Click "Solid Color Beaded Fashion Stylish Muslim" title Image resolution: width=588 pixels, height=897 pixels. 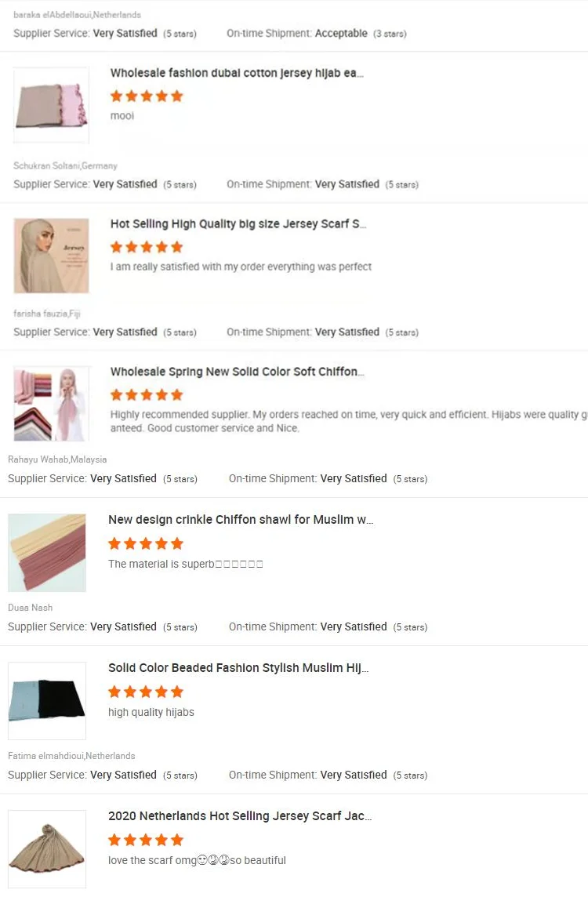[x=238, y=668]
